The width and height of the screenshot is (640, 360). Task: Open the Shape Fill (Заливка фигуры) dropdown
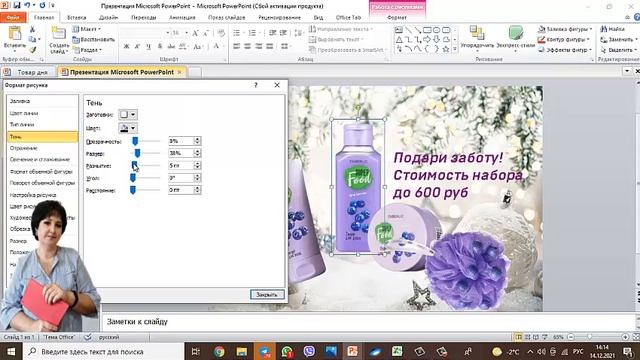click(565, 29)
